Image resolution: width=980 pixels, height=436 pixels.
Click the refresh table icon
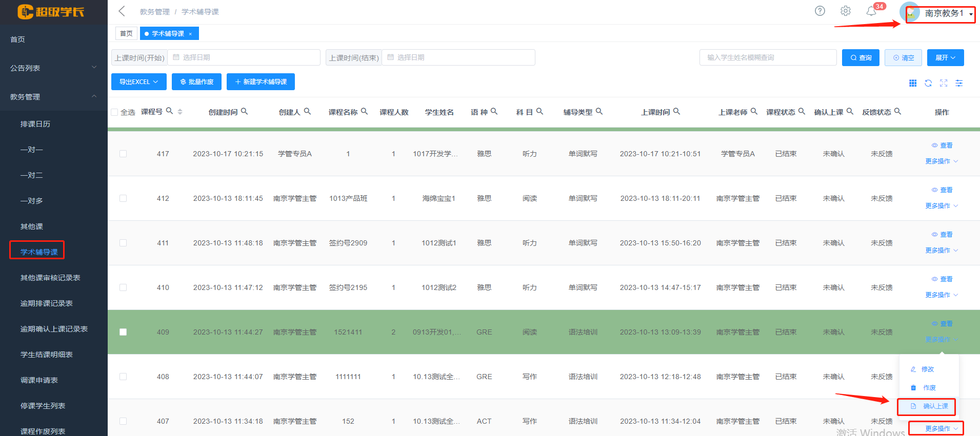(928, 83)
